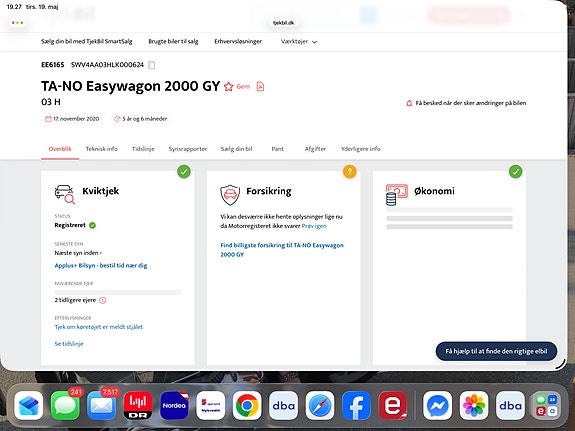Image resolution: width=575 pixels, height=431 pixels.
Task: Open the Nordea app in dock
Action: (x=174, y=405)
